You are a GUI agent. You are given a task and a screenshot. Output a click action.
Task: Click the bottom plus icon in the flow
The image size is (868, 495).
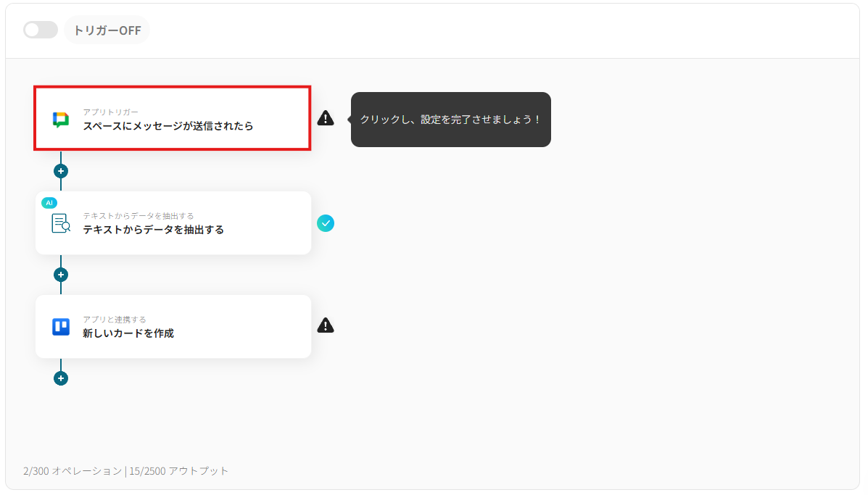[x=61, y=378]
